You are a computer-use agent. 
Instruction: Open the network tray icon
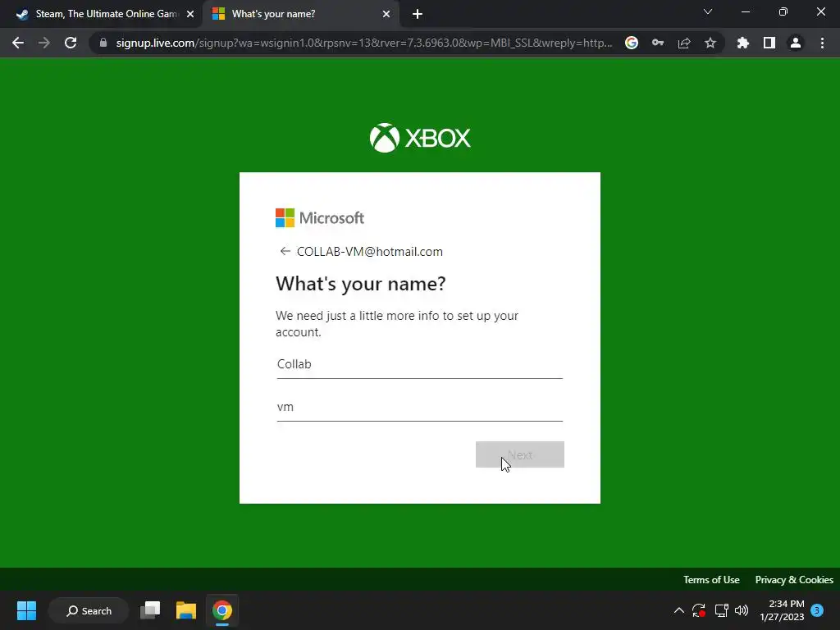(721, 610)
